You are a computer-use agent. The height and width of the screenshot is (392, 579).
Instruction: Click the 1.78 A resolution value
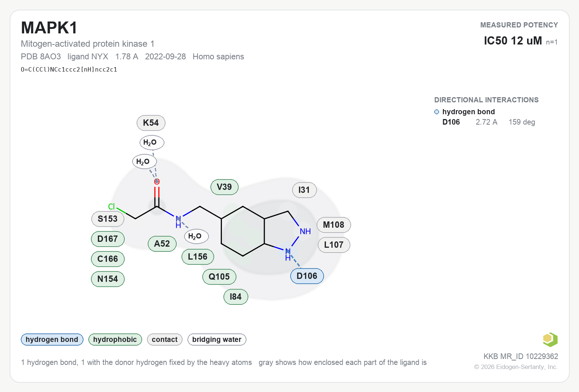click(x=127, y=56)
